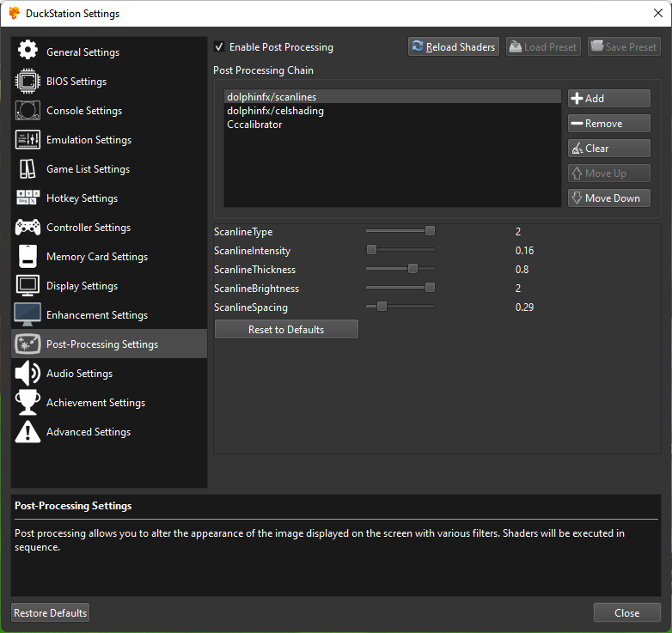Open BIOS Settings page
The width and height of the screenshot is (672, 633).
click(109, 81)
